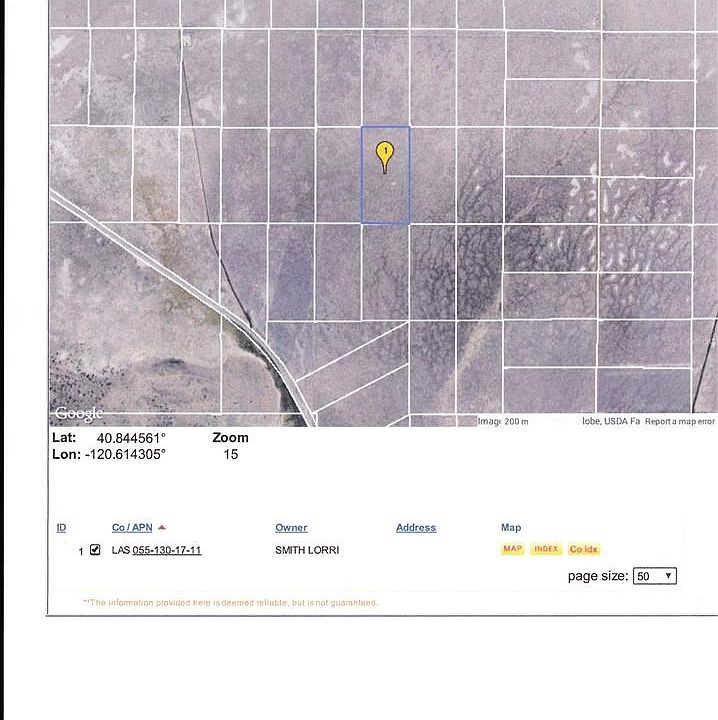This screenshot has width=718, height=720.
Task: Sort results by the Address column
Action: (x=416, y=528)
